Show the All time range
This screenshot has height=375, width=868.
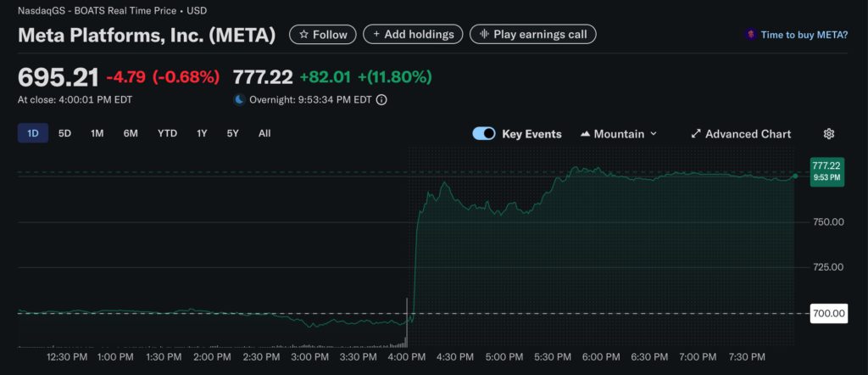[x=264, y=133]
